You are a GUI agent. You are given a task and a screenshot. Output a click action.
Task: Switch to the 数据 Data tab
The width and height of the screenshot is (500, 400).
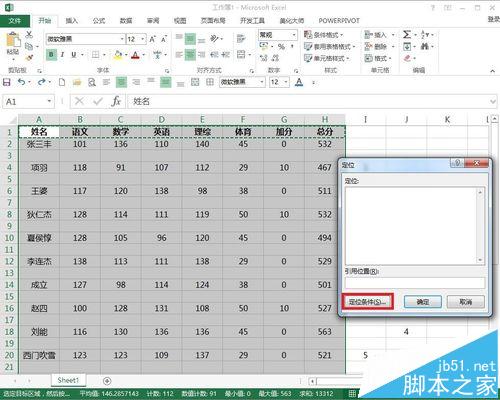[x=126, y=21]
